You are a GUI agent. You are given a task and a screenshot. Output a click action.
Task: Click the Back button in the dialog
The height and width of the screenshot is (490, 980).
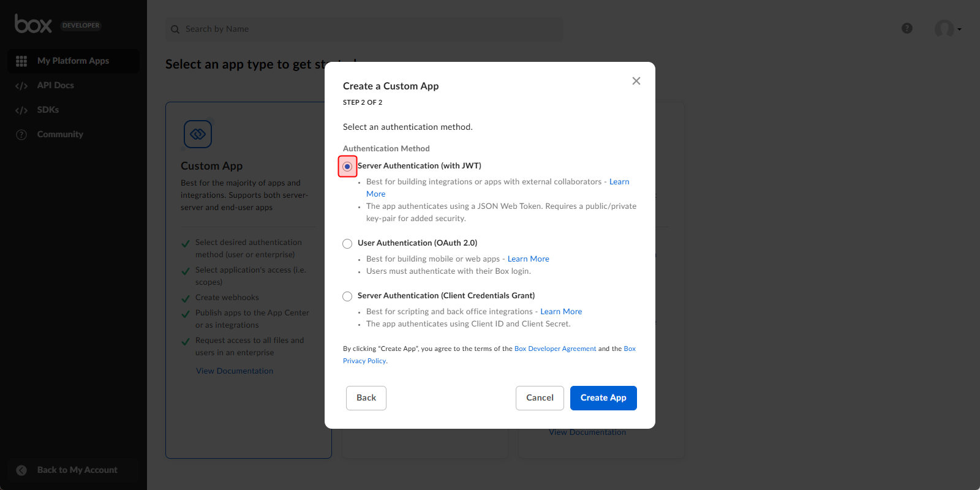366,398
